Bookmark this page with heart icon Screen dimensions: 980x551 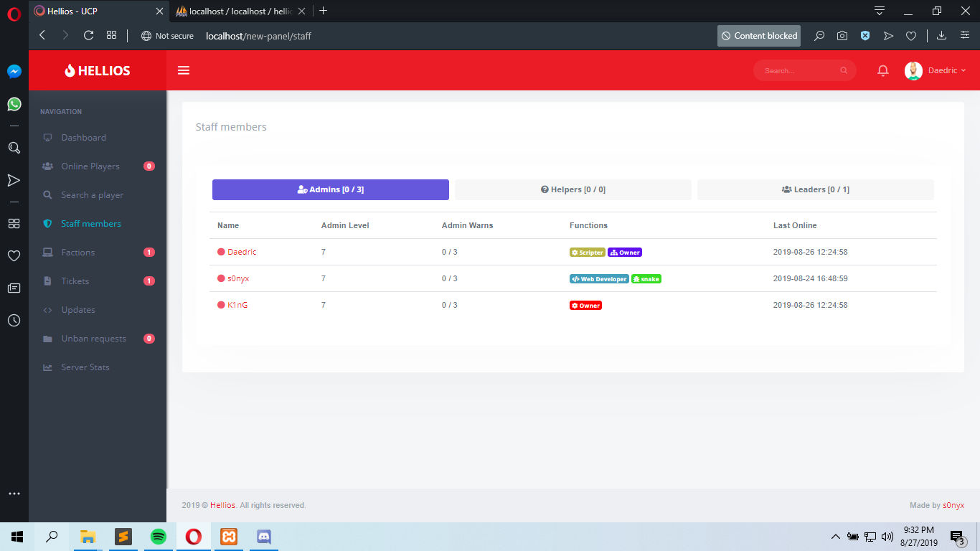tap(911, 36)
